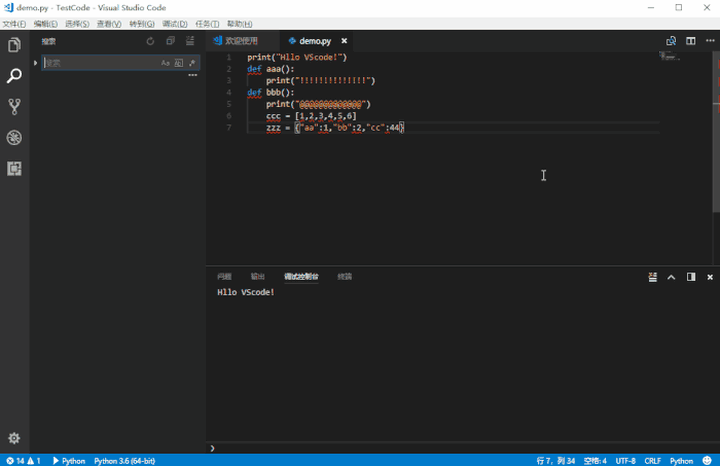Open changes compare icon in editor
This screenshot has height=466, width=720.
point(671,41)
